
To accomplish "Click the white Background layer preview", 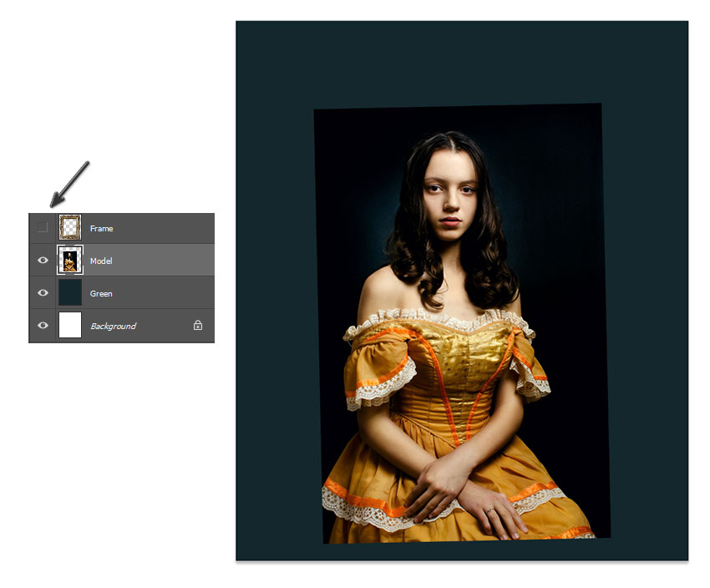I will pyautogui.click(x=70, y=326).
